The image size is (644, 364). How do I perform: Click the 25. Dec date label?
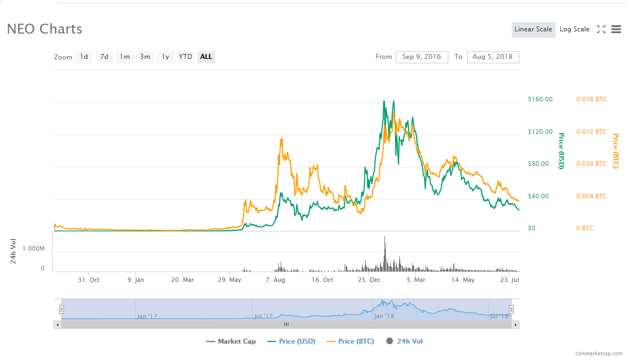coord(369,280)
